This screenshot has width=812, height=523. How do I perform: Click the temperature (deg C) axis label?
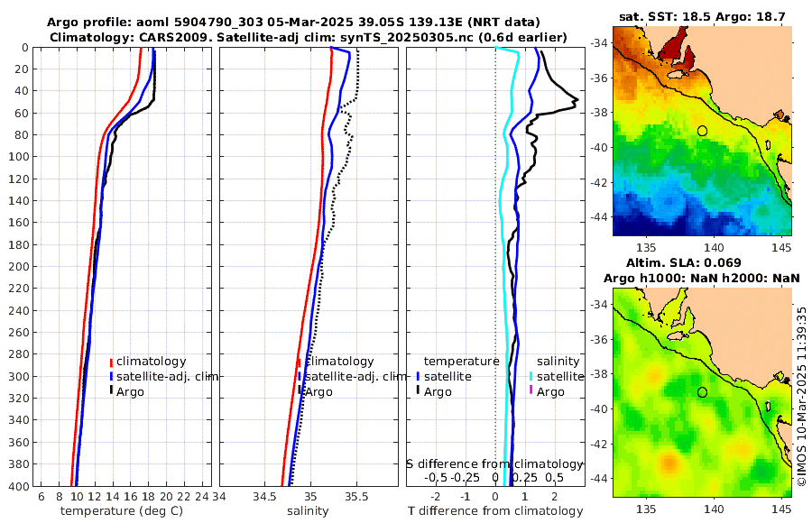(122, 511)
